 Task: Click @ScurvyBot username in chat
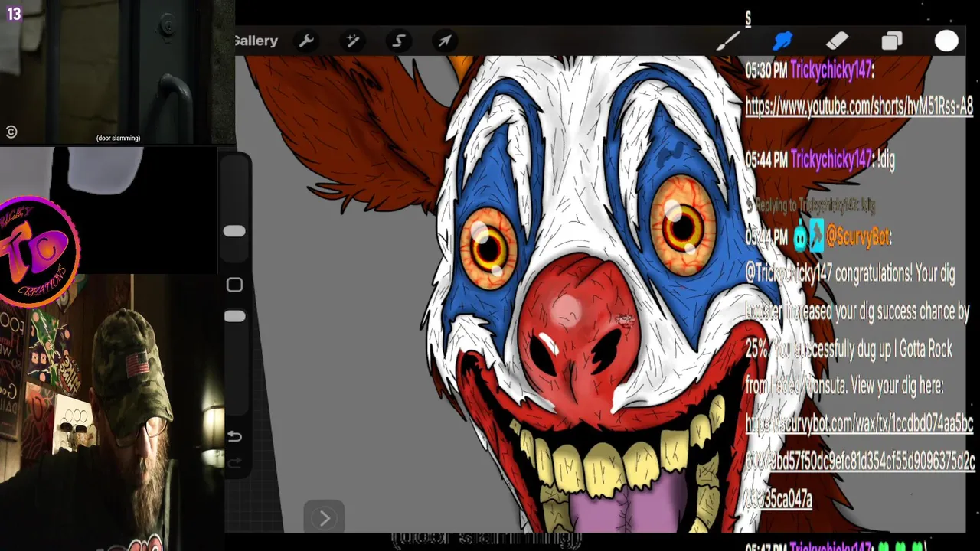[858, 238]
